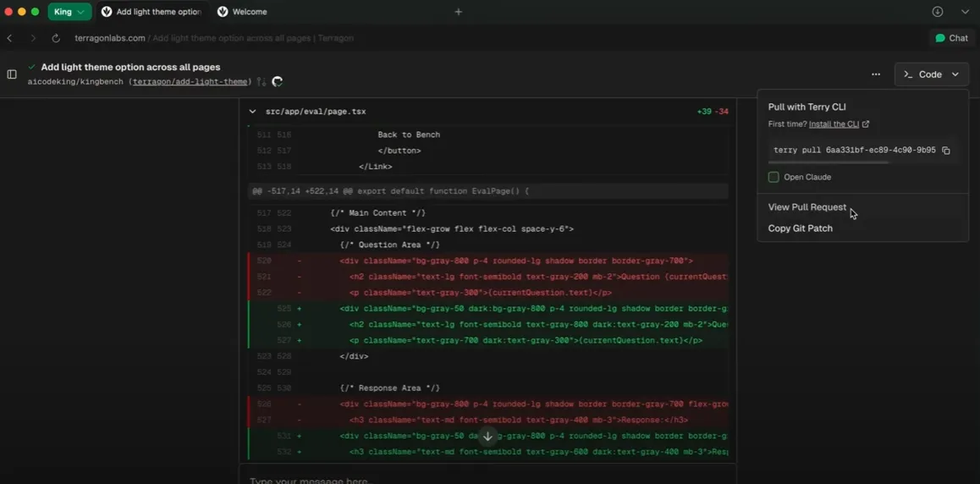The width and height of the screenshot is (980, 484).
Task: Jump to bottom with down-arrow button
Action: [x=488, y=437]
